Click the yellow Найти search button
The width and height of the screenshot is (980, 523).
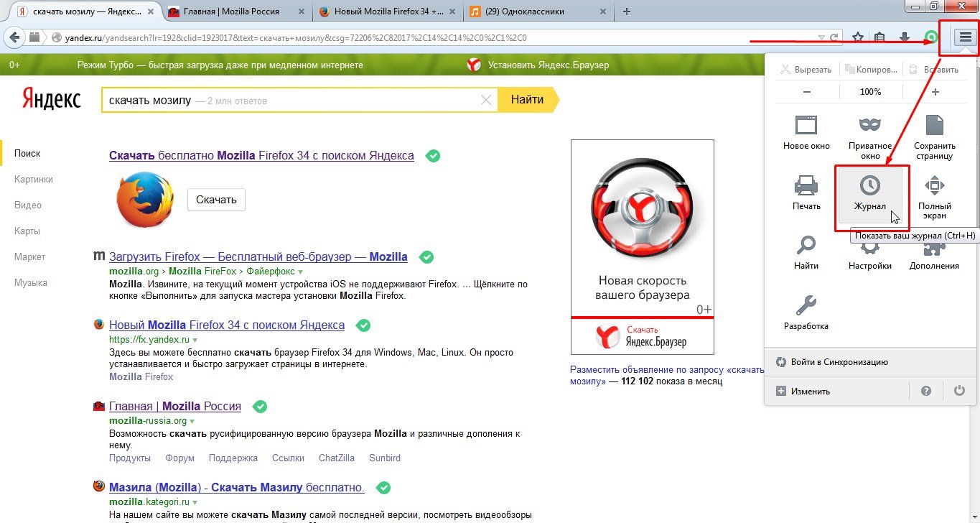527,100
